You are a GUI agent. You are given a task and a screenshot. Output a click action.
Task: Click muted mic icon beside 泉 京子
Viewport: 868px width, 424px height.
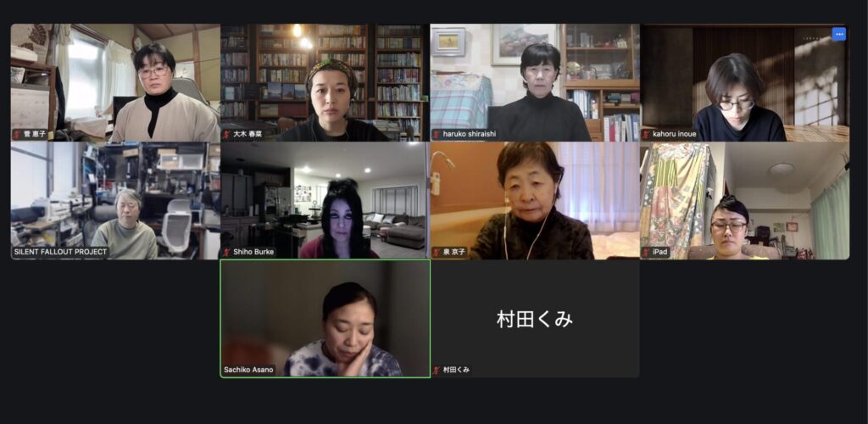coord(437,252)
